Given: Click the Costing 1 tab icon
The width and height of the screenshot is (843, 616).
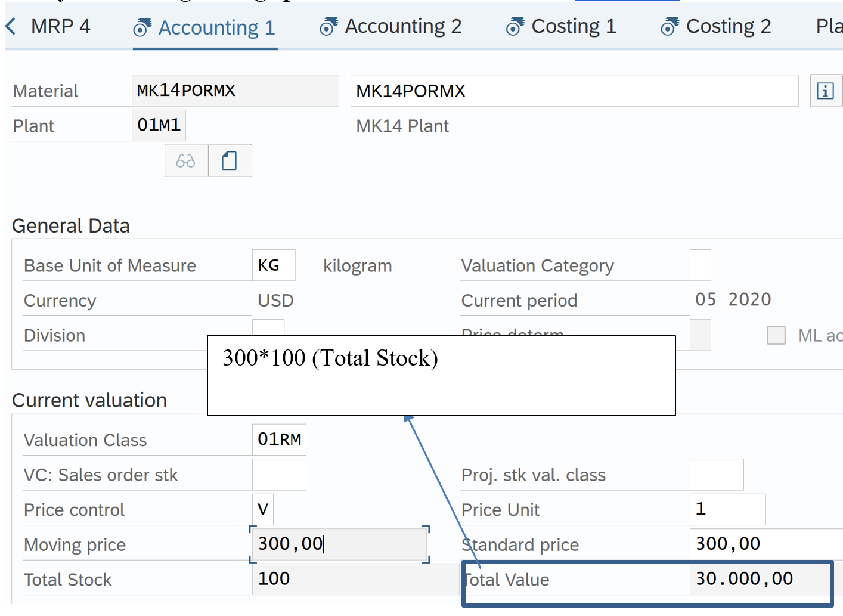Looking at the screenshot, I should click(x=515, y=27).
